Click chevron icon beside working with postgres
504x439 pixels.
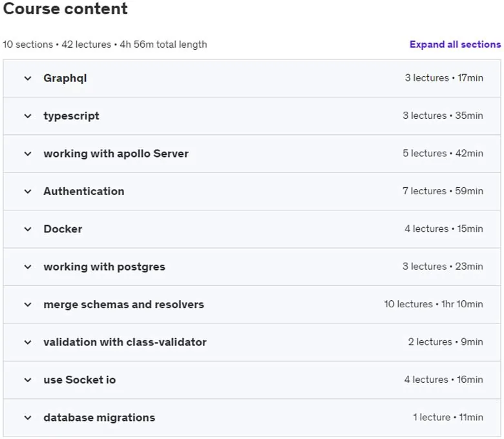28,267
